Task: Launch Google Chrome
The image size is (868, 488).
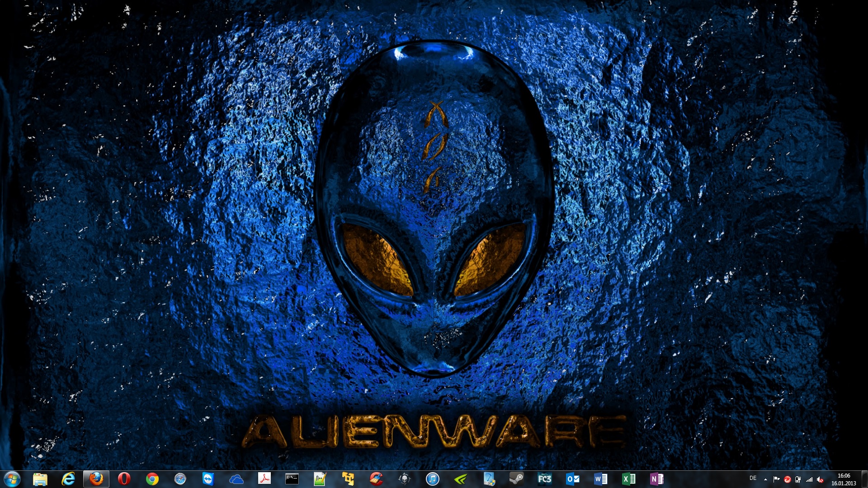Action: click(x=152, y=479)
